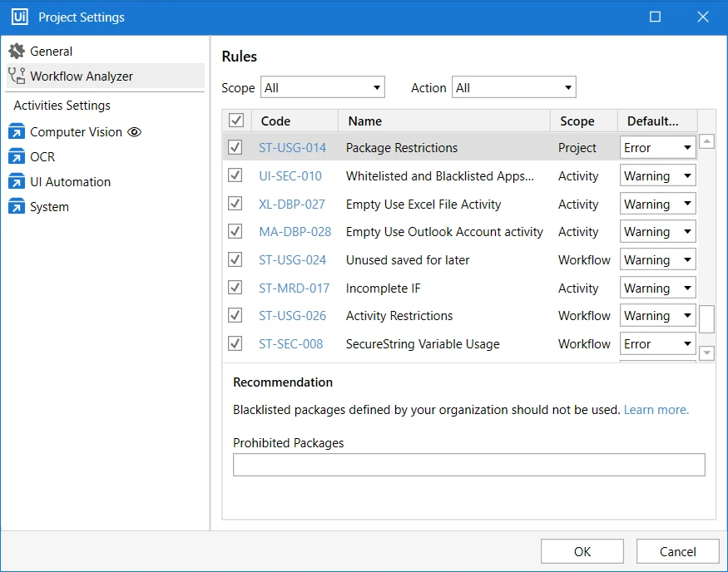Viewport: 728px width, 572px height.
Task: Click the rules list scrollbar thumb
Action: tap(706, 318)
